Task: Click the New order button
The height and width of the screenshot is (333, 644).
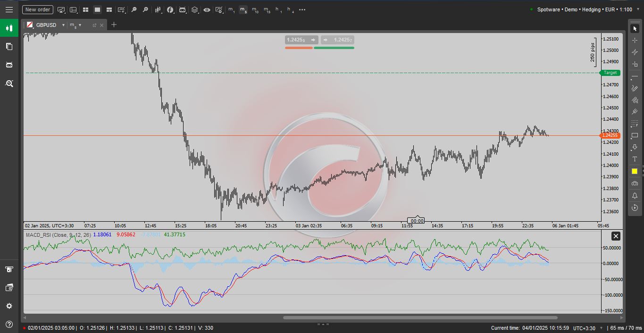Action: tap(37, 9)
